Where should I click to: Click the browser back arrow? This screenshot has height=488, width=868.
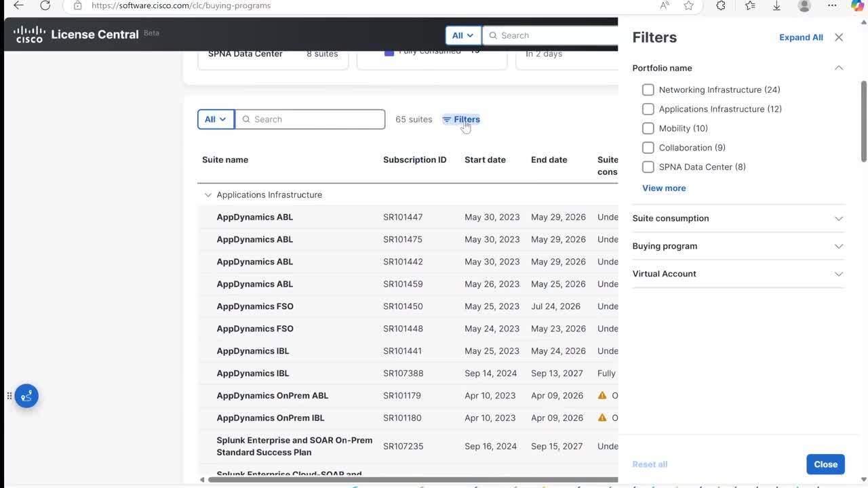pyautogui.click(x=18, y=5)
